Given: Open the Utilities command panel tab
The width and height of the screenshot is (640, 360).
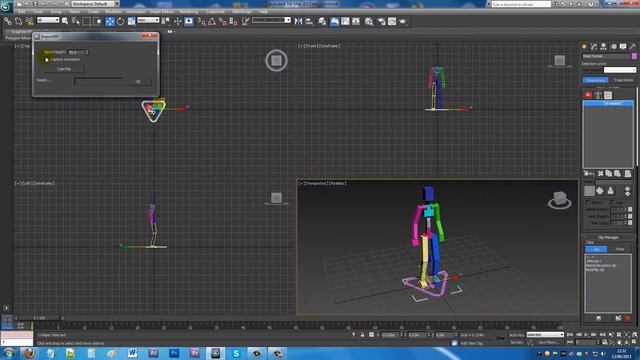Looking at the screenshot, I should coord(633,47).
